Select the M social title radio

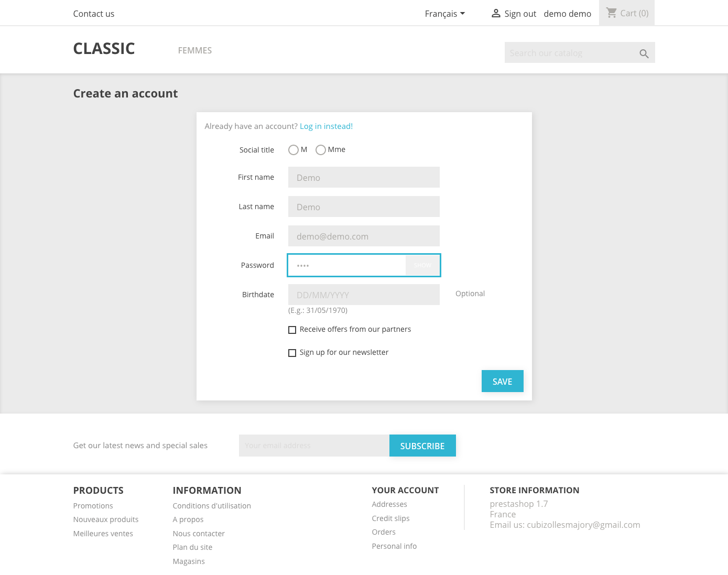(294, 150)
